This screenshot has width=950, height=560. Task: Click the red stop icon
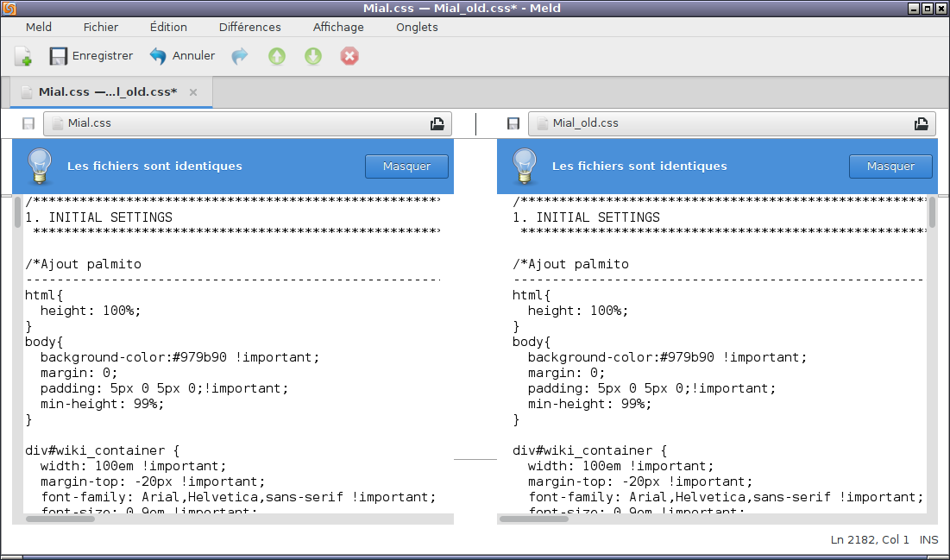click(x=349, y=56)
